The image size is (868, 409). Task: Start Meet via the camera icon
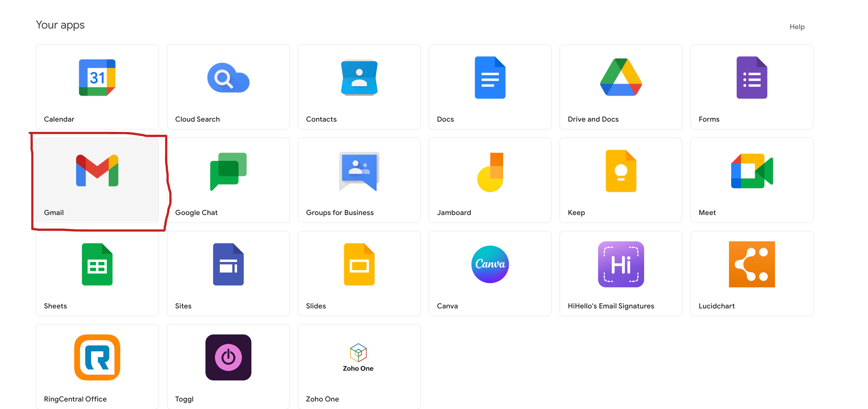point(752,171)
